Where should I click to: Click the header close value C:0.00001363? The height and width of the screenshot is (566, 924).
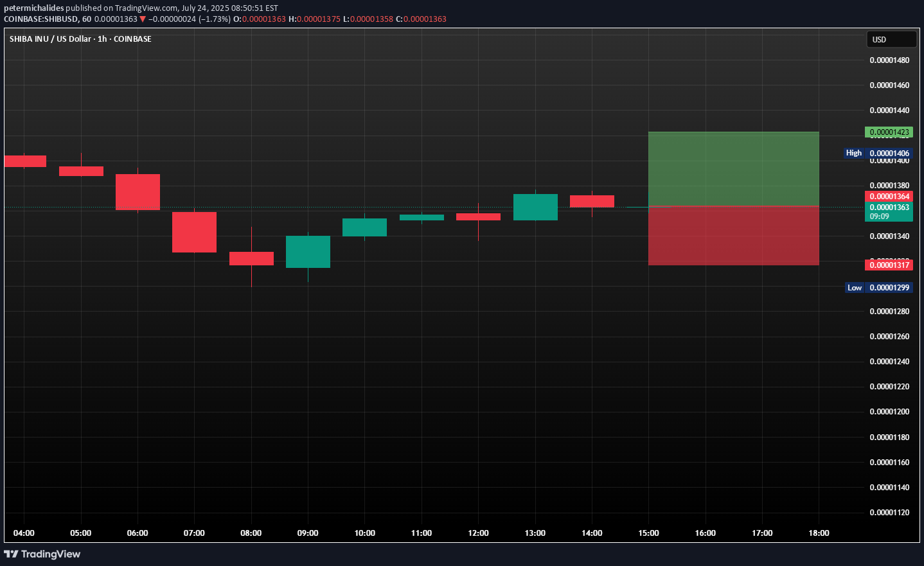[421, 19]
